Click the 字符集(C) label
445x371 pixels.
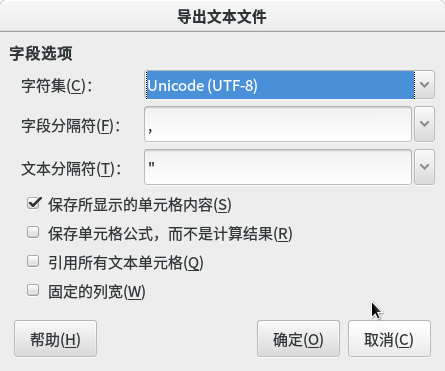[56, 86]
